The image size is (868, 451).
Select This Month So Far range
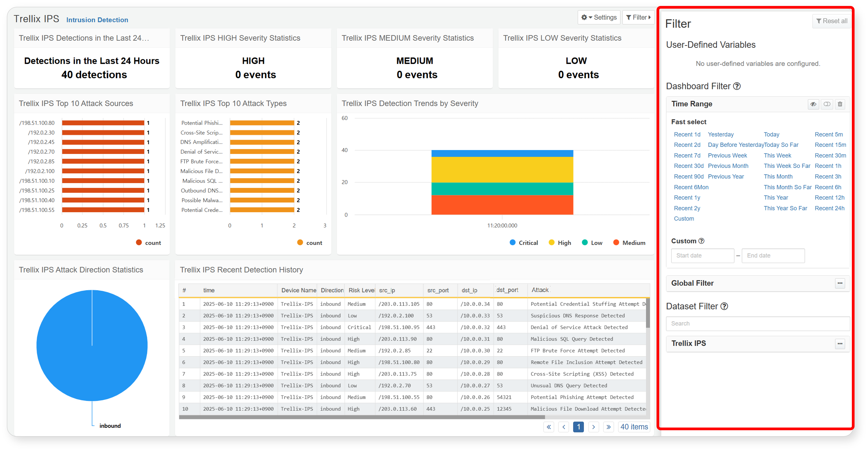(787, 187)
